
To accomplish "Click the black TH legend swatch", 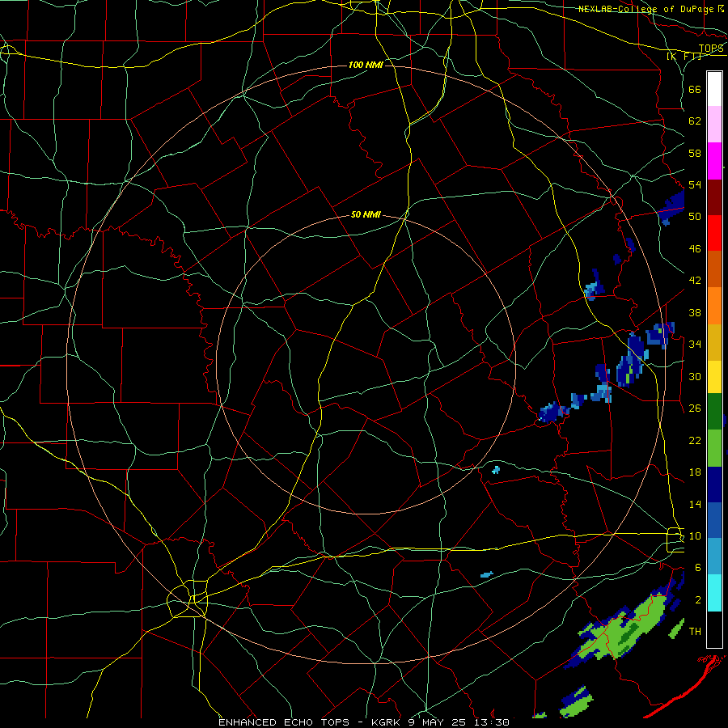I will click(x=714, y=629).
